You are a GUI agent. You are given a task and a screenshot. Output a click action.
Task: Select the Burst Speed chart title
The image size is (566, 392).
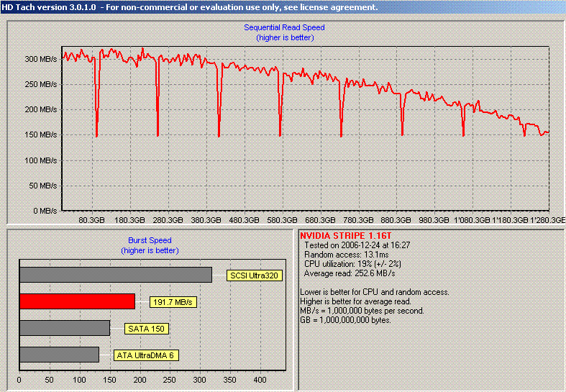pyautogui.click(x=150, y=240)
